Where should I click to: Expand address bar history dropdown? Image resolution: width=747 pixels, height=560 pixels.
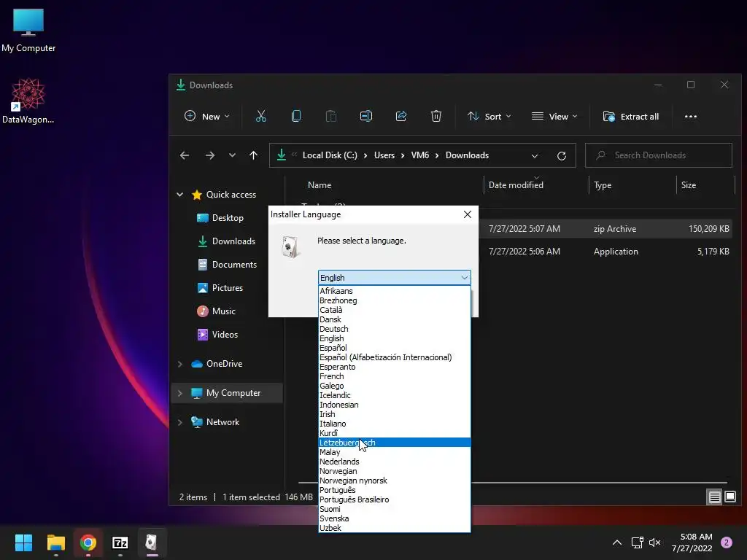pos(535,156)
